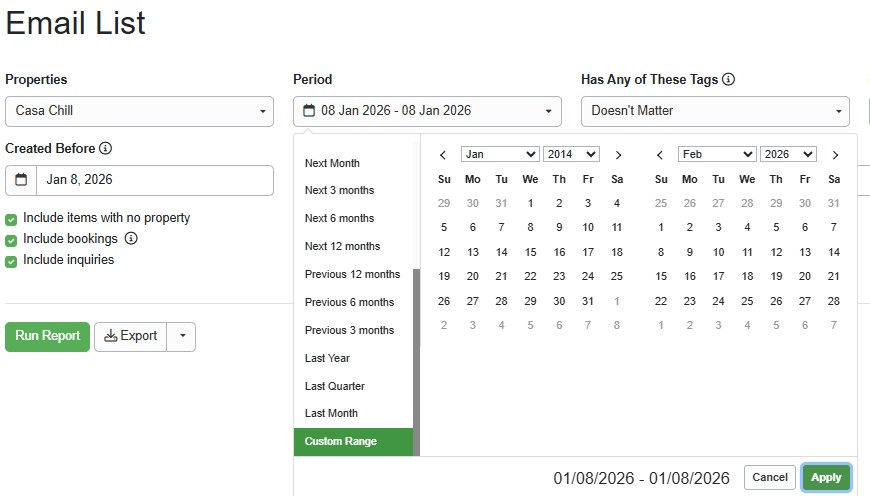
Task: Expand the Export split-button arrow
Action: [x=181, y=337]
